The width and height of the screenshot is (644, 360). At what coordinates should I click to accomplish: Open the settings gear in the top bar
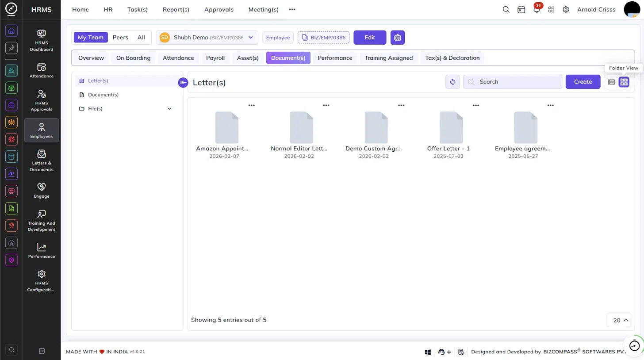coord(566,9)
